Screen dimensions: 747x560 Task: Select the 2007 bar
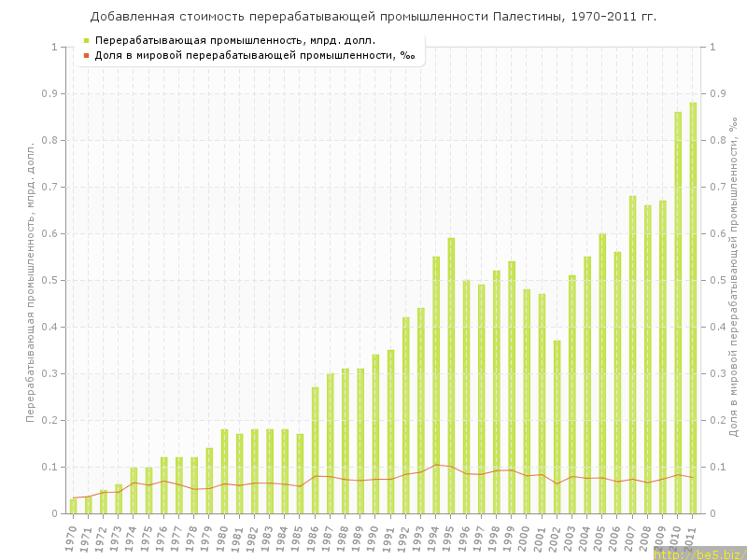[632, 355]
